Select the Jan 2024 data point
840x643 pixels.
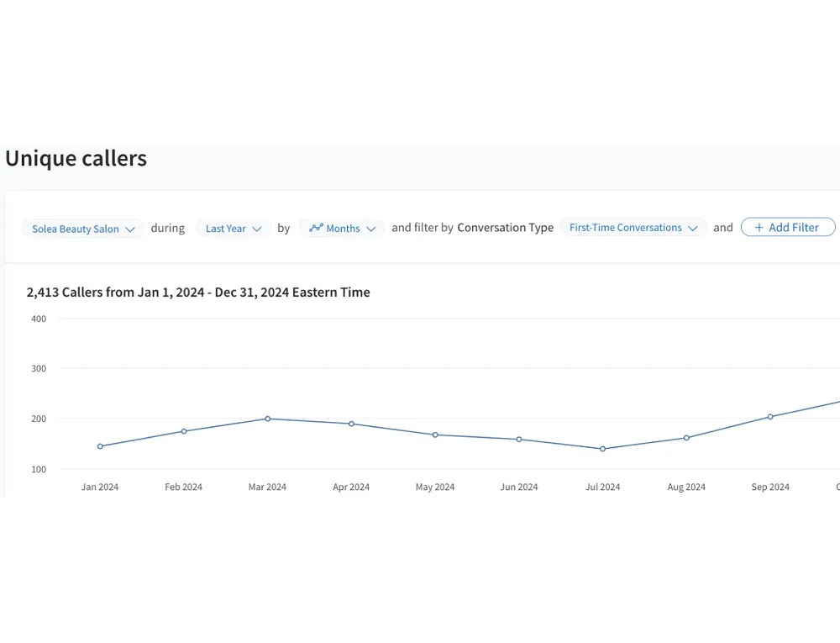coord(100,446)
